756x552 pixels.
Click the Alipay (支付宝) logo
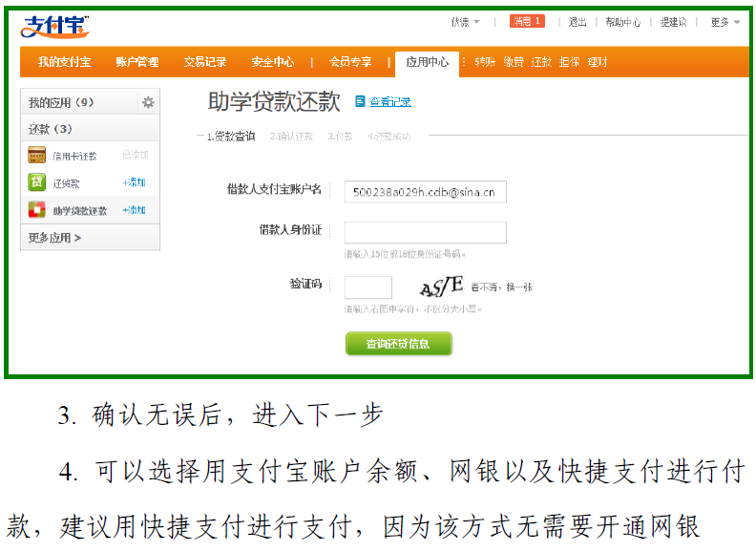55,27
